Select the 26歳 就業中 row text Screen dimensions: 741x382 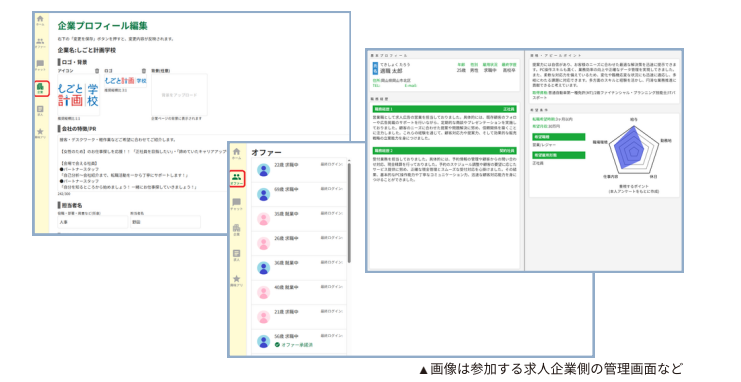[x=286, y=239]
